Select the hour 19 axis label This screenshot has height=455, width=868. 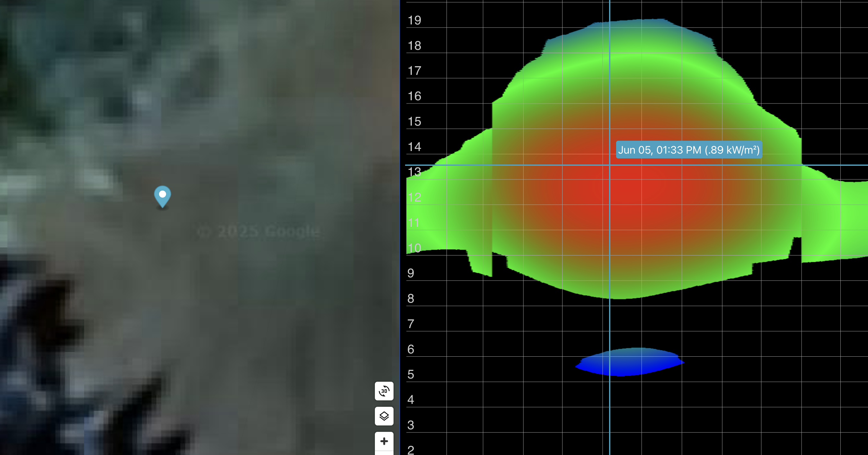[x=414, y=20]
